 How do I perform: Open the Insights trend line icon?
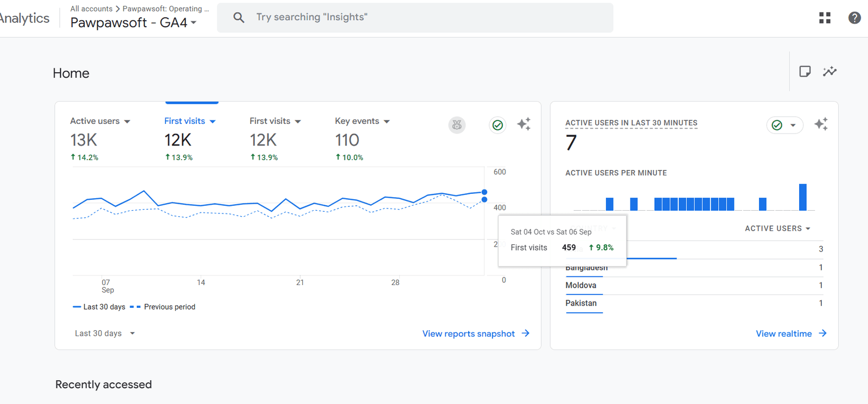pyautogui.click(x=829, y=71)
